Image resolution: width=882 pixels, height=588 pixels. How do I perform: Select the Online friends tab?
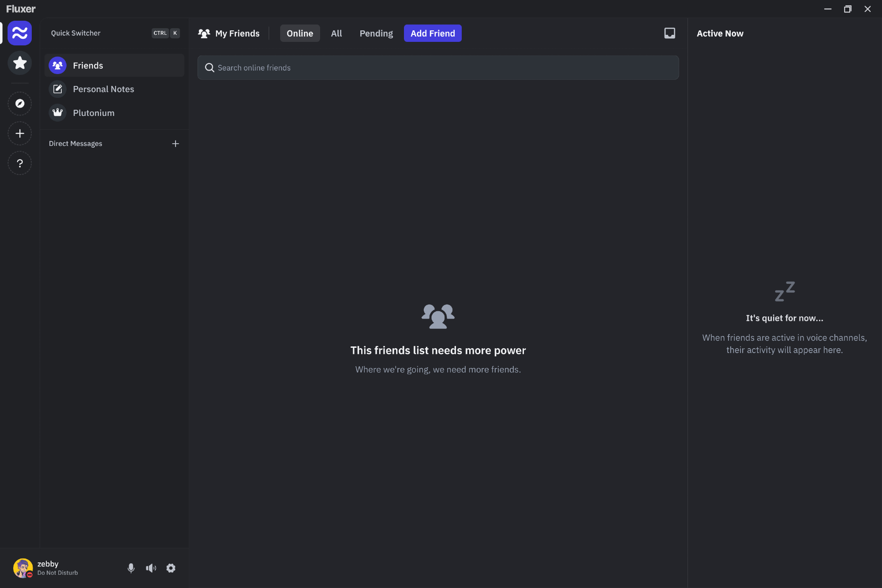[x=299, y=33]
